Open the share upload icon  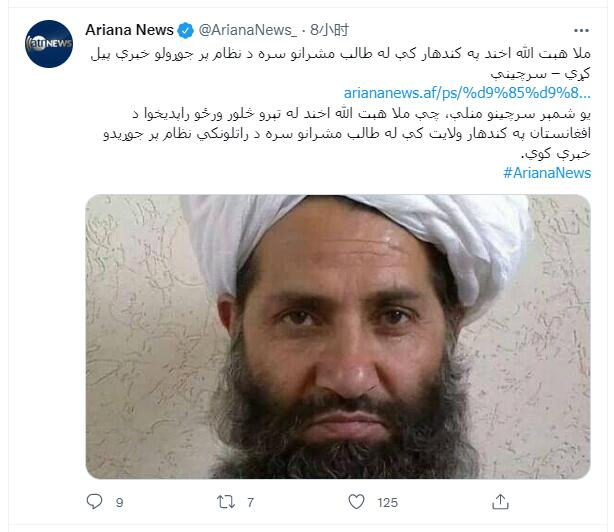[x=500, y=501]
